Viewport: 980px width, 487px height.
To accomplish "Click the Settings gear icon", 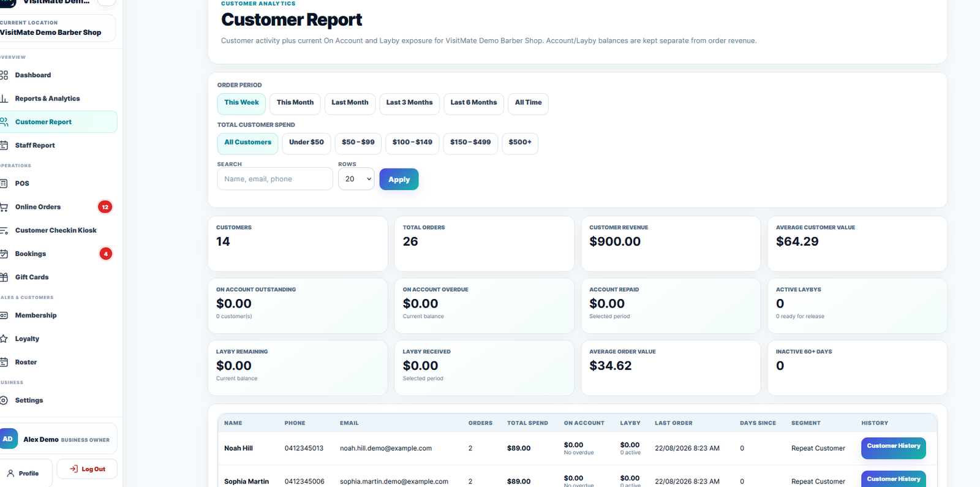I will 4,400.
